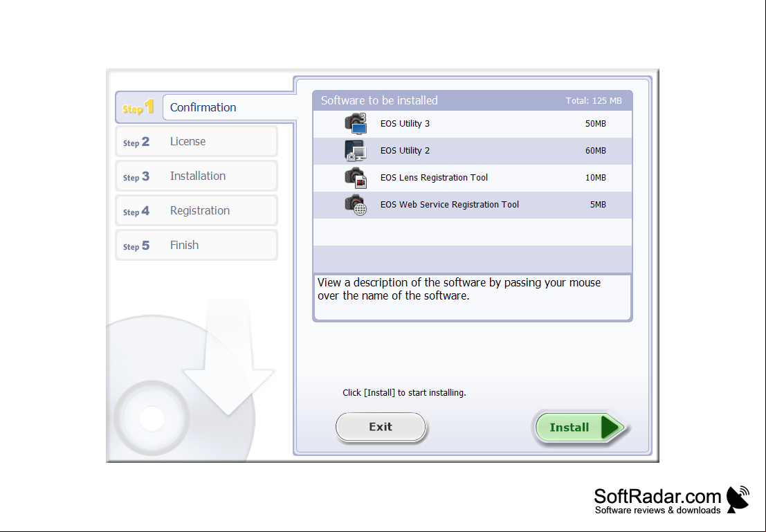Click the EOS Lens Registration Tool name
Screen dimensions: 766x532
[434, 178]
